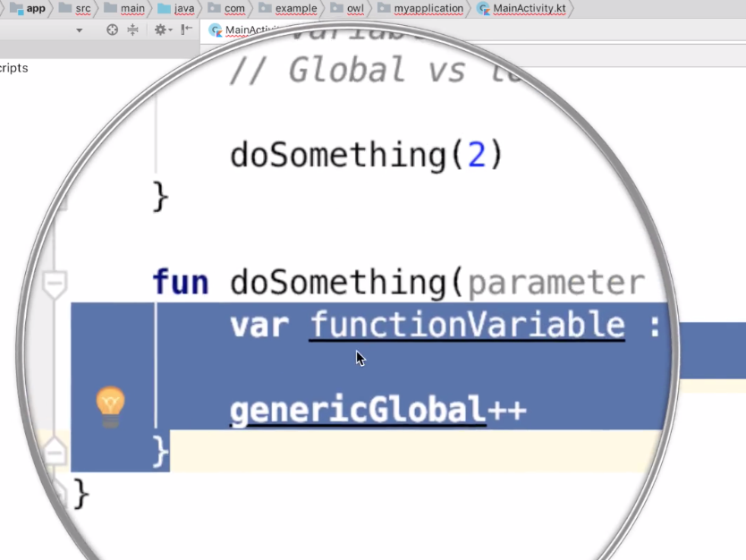Select the java breadcrumb folder
The height and width of the screenshot is (560, 746).
[x=176, y=8]
